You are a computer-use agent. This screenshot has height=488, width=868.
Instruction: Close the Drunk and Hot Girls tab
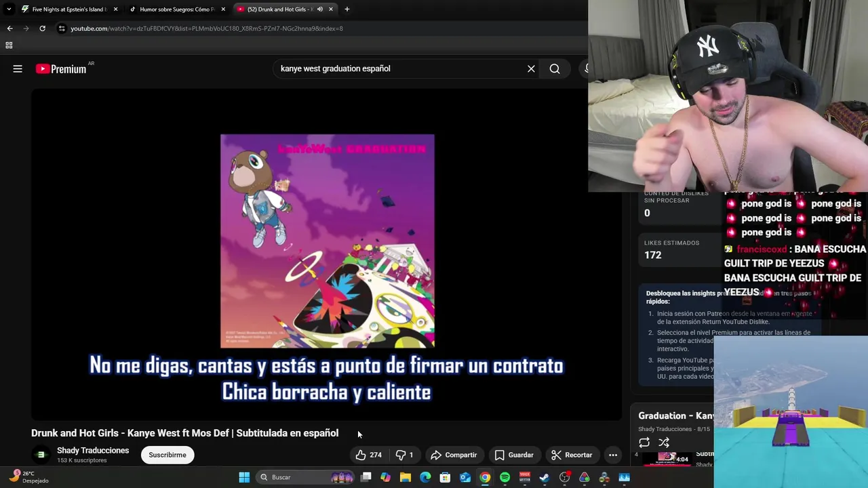coord(331,9)
